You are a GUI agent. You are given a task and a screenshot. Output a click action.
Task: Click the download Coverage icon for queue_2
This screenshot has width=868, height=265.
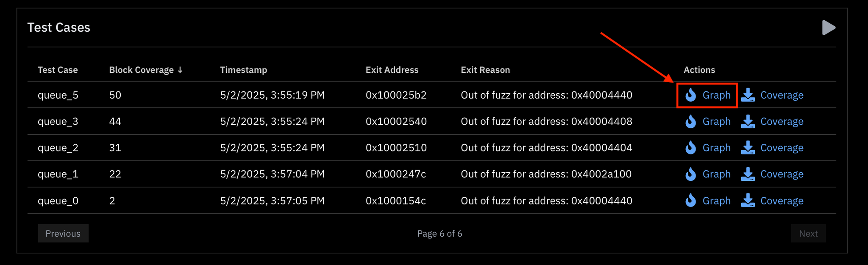(748, 148)
